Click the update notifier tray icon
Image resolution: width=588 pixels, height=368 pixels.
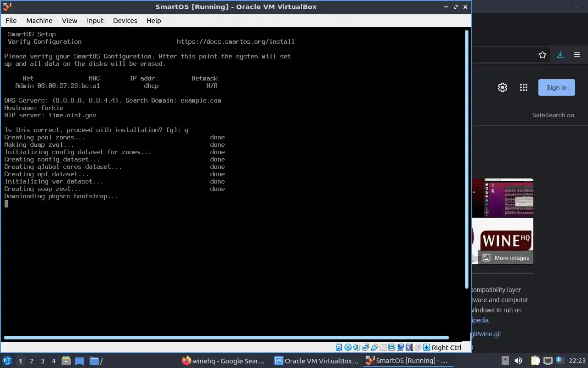tap(559, 360)
